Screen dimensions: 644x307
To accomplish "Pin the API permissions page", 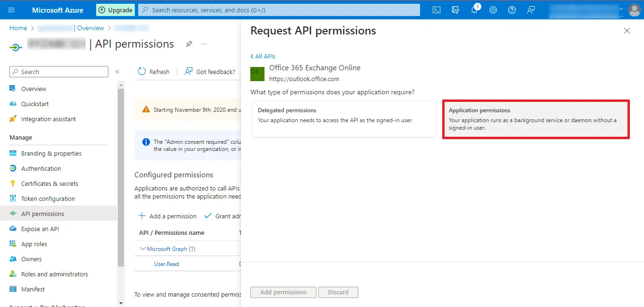I will (189, 44).
